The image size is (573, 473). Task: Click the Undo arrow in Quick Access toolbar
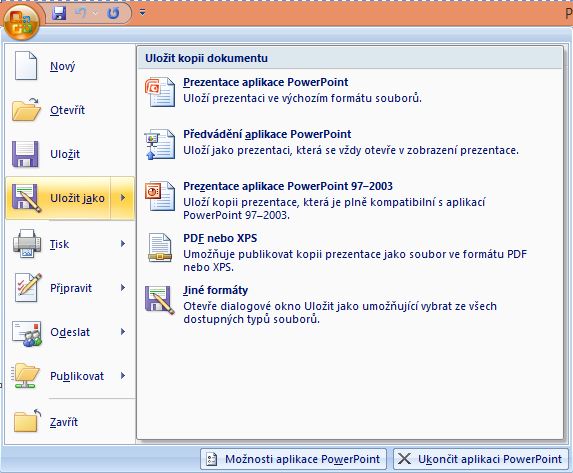81,14
